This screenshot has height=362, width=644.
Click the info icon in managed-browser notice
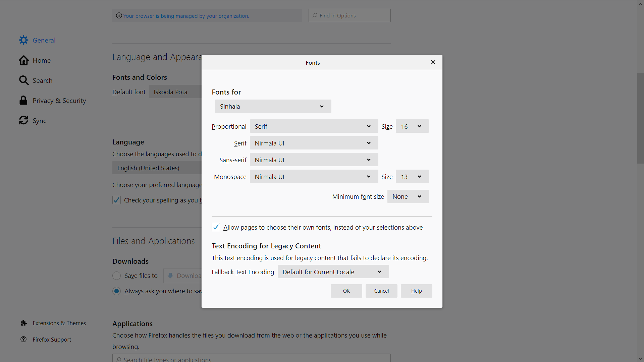click(119, 16)
